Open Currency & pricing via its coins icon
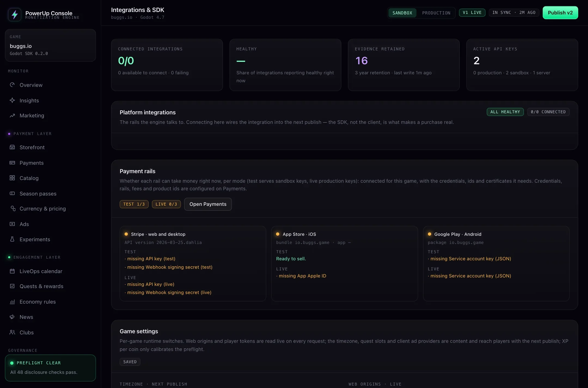This screenshot has width=588, height=388. (x=13, y=208)
